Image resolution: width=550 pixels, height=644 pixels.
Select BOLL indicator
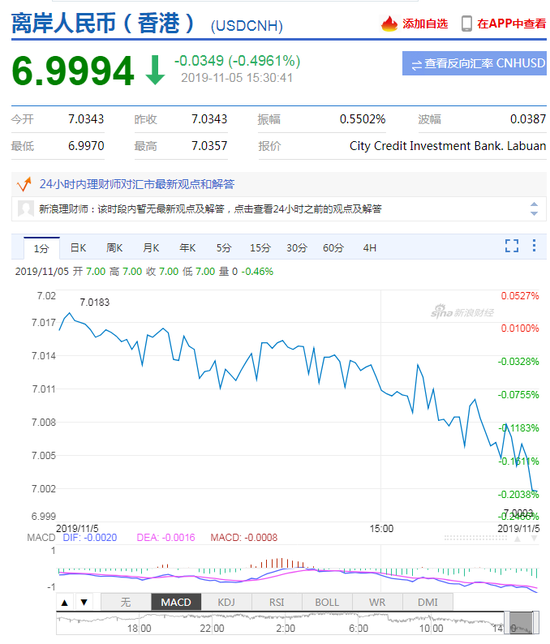click(327, 603)
